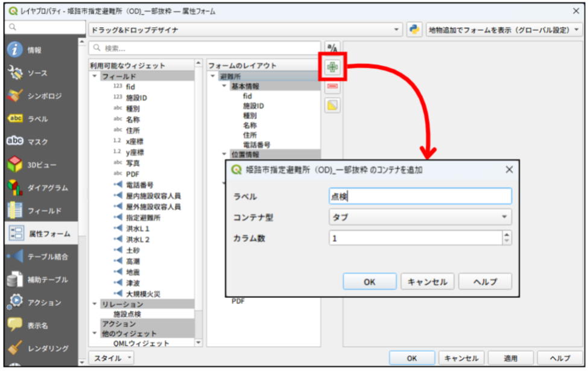The height and width of the screenshot is (371, 588).
Task: Open the スタイル dropdown button
Action: [x=112, y=358]
